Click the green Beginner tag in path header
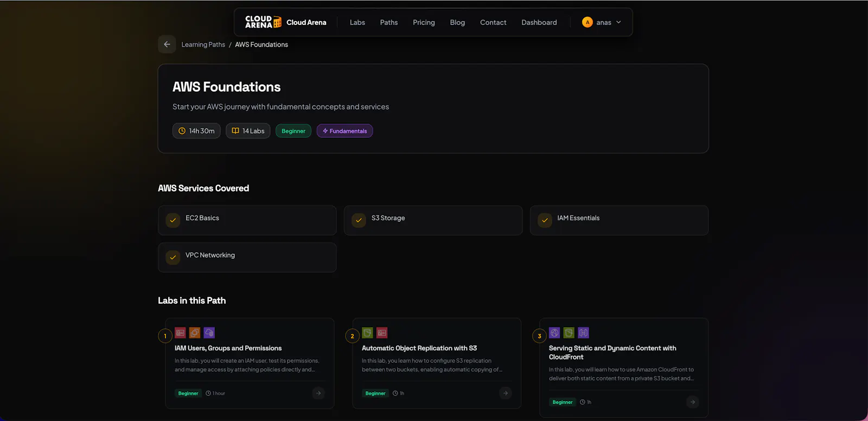 click(293, 131)
